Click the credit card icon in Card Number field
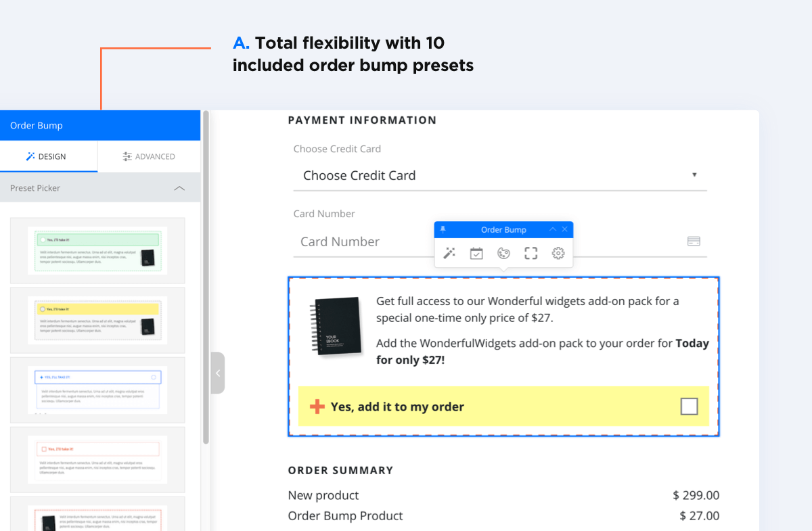The width and height of the screenshot is (812, 531). 694,241
